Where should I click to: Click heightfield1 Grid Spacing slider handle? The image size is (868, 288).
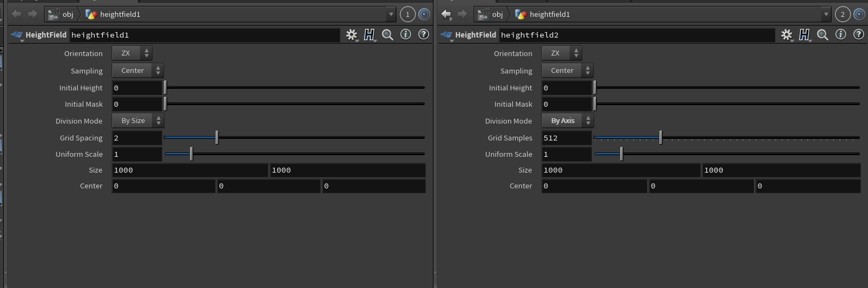[217, 138]
